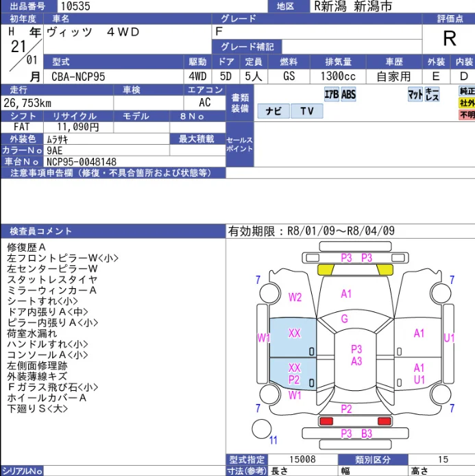Screen dimensions: 475x476
Task: Select the red 不明 legend swatch
Action: point(467,115)
